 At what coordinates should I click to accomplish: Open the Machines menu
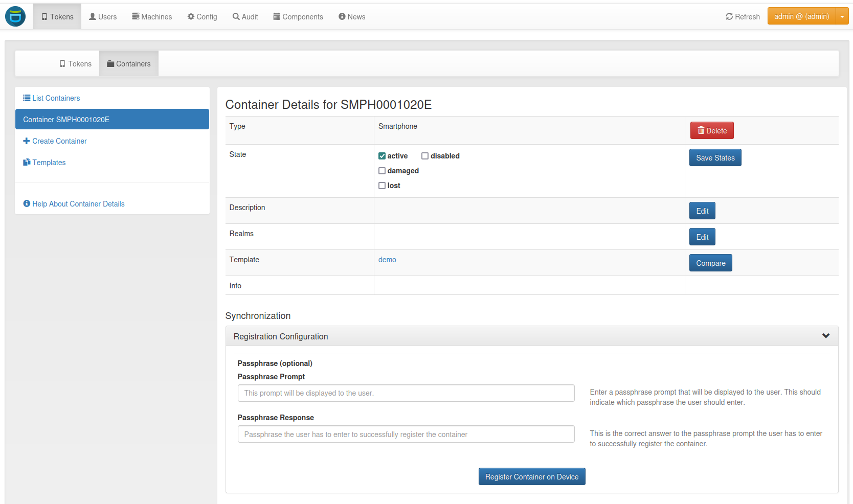[x=152, y=16]
